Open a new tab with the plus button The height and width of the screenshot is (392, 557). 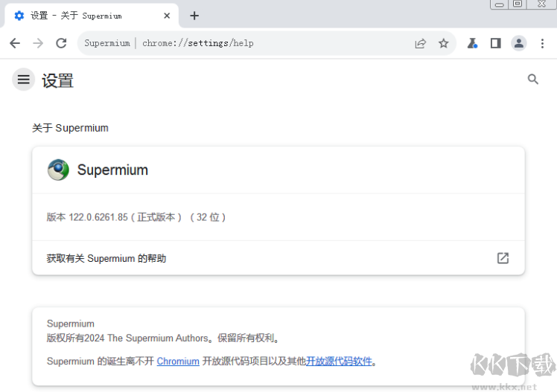tap(194, 16)
